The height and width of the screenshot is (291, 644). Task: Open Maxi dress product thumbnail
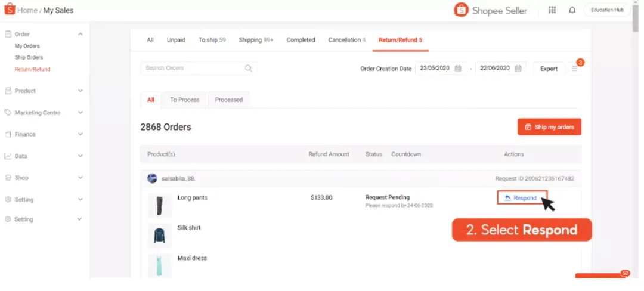[159, 265]
